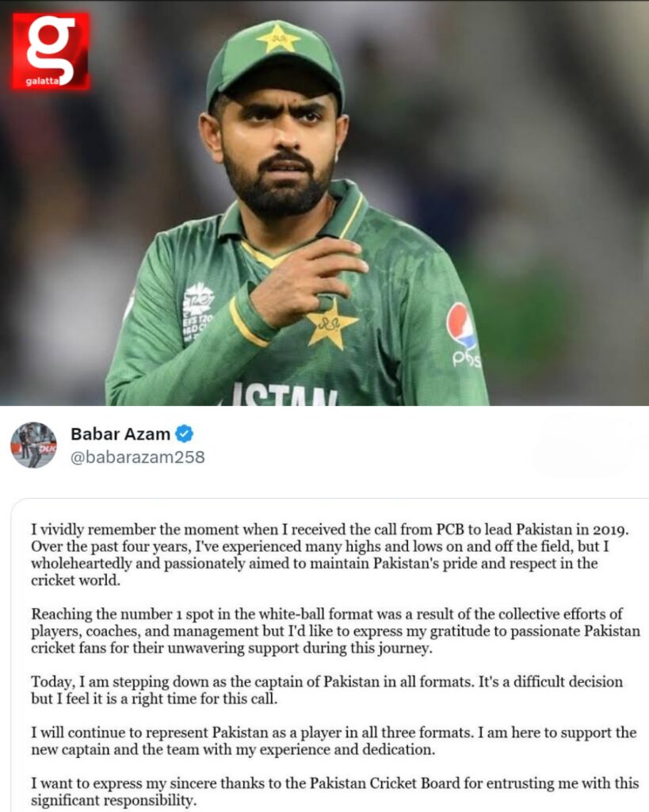Select the paragraph starting 'I vividly remember'

(x=330, y=554)
